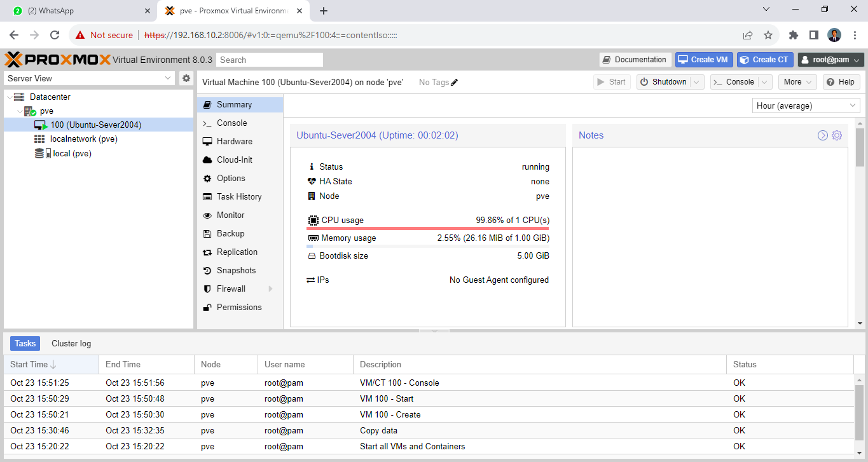Click the Datacenter server icon
Screen dimensions: 868x462
[19, 97]
